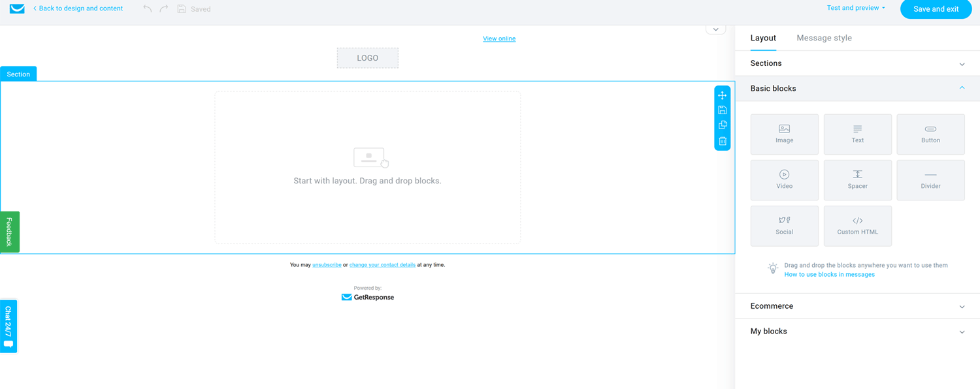The image size is (980, 389).
Task: Click change your contact details link
Action: click(x=382, y=265)
